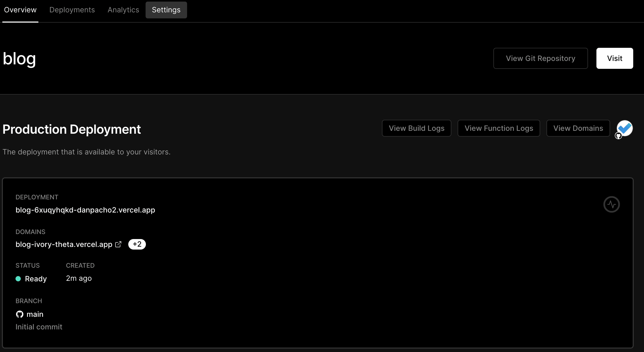Click the Production Deployment heading
Image resolution: width=644 pixels, height=352 pixels.
tap(72, 129)
